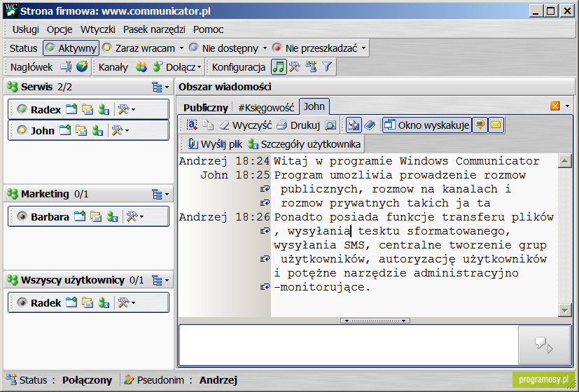
Task: Click the Dołącz join channel button
Action: pos(174,66)
